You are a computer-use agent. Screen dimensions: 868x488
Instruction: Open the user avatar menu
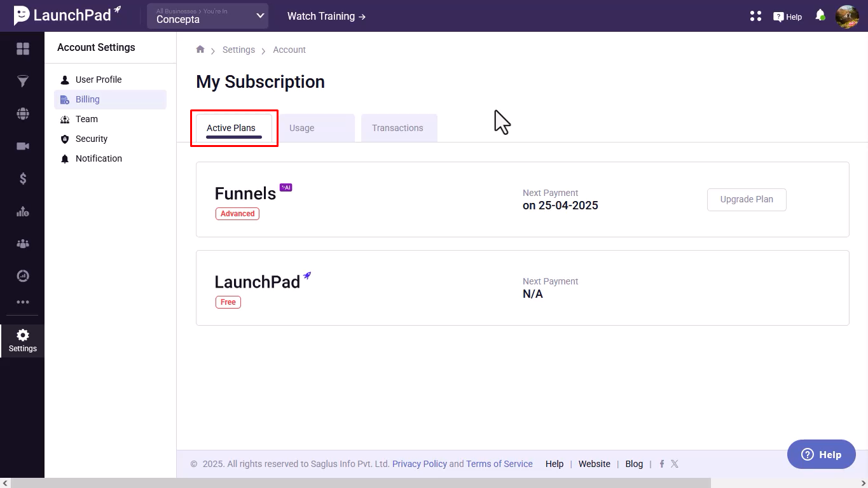[847, 17]
